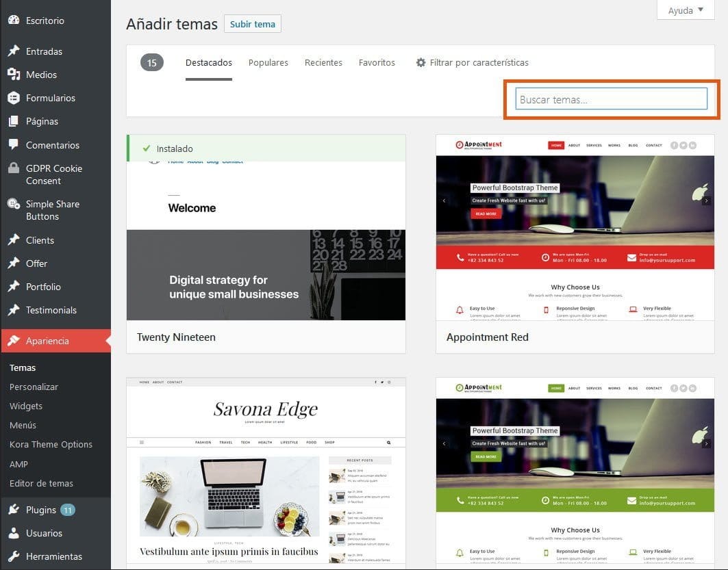Select the Appointment Red theme thumbnail

575,227
